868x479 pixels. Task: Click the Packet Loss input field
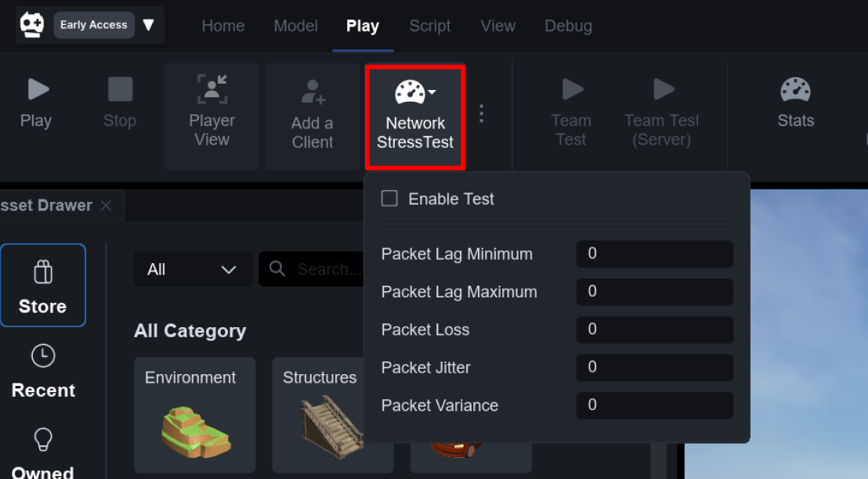click(x=654, y=330)
